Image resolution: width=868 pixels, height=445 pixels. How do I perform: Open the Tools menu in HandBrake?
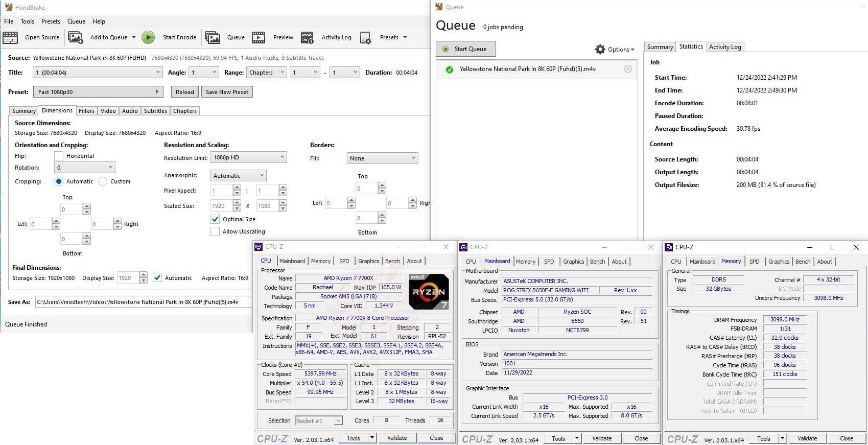click(28, 21)
